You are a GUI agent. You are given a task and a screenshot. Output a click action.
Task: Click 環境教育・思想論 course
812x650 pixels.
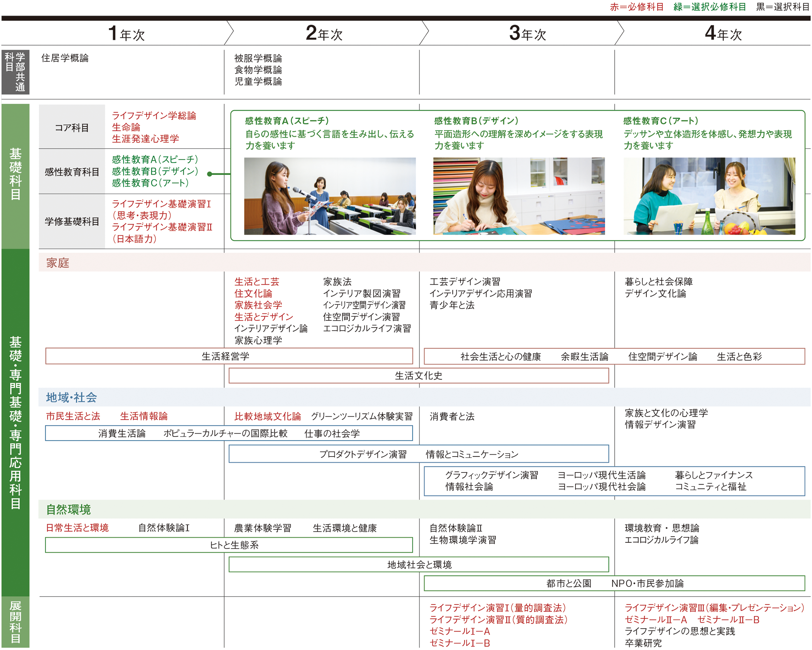pyautogui.click(x=662, y=528)
